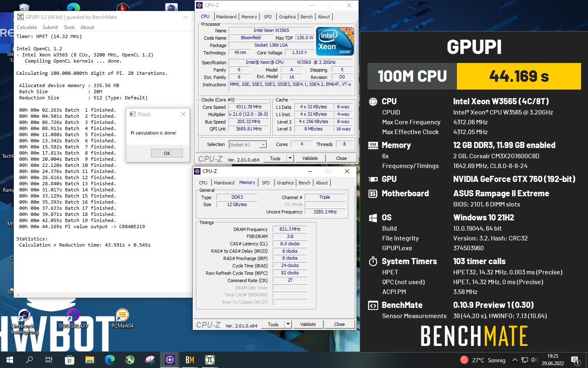This screenshot has height=368, width=588.
Task: Open Tools menu in GPUPI
Action: (x=69, y=27)
